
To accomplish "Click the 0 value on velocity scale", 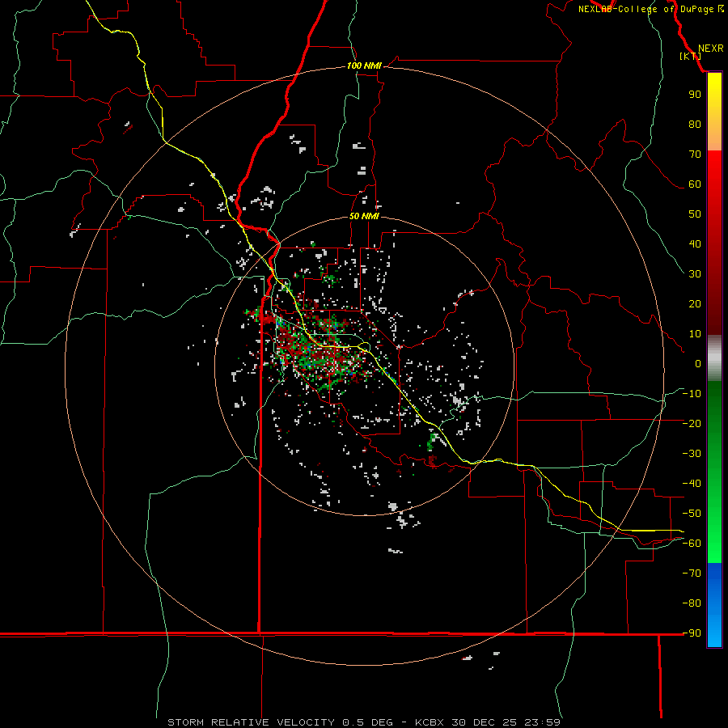I will 698,363.
